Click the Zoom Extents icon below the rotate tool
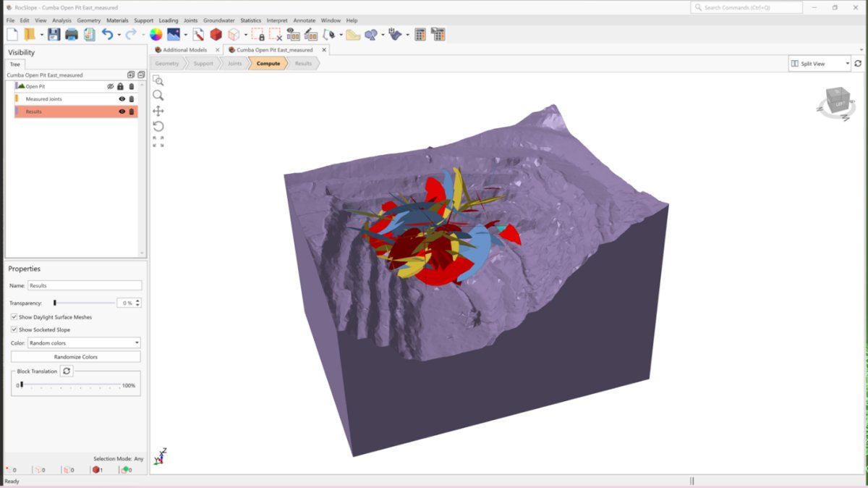Screen dimensions: 868x488 pos(158,142)
